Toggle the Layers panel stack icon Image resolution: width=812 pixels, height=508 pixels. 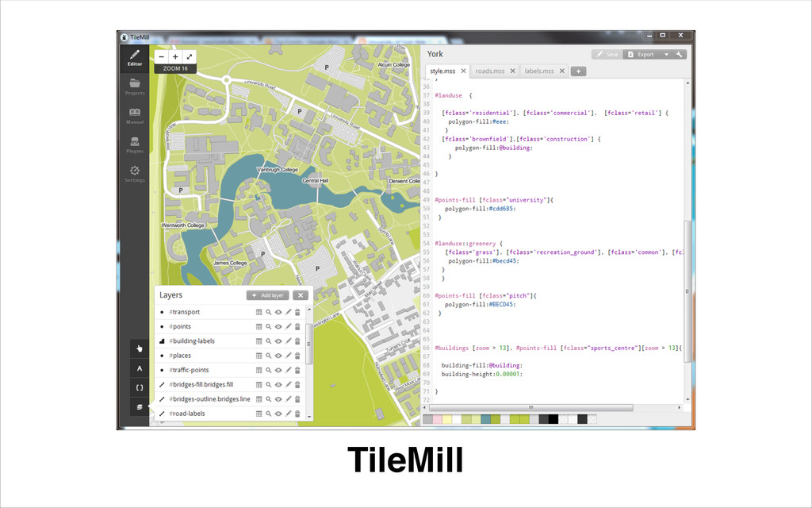tap(140, 407)
